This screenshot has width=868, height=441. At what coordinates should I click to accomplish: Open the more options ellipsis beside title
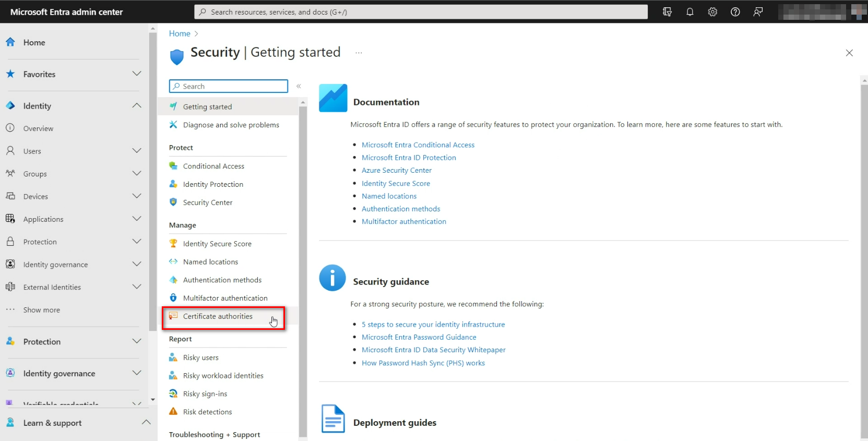(x=359, y=53)
